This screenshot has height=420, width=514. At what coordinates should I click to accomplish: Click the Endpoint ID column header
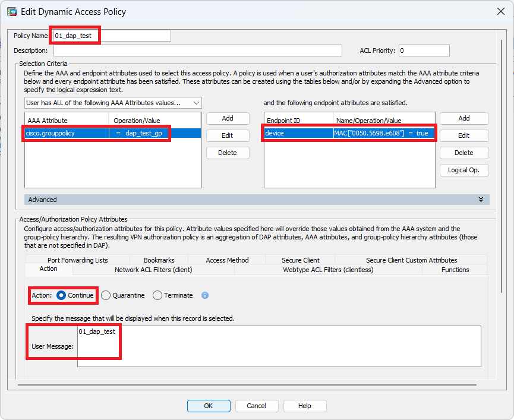coord(299,121)
